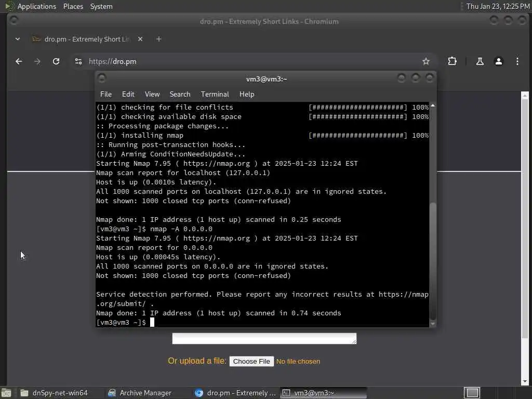
Task: Click the terminal vertical scrollbar thumb
Action: click(x=433, y=261)
